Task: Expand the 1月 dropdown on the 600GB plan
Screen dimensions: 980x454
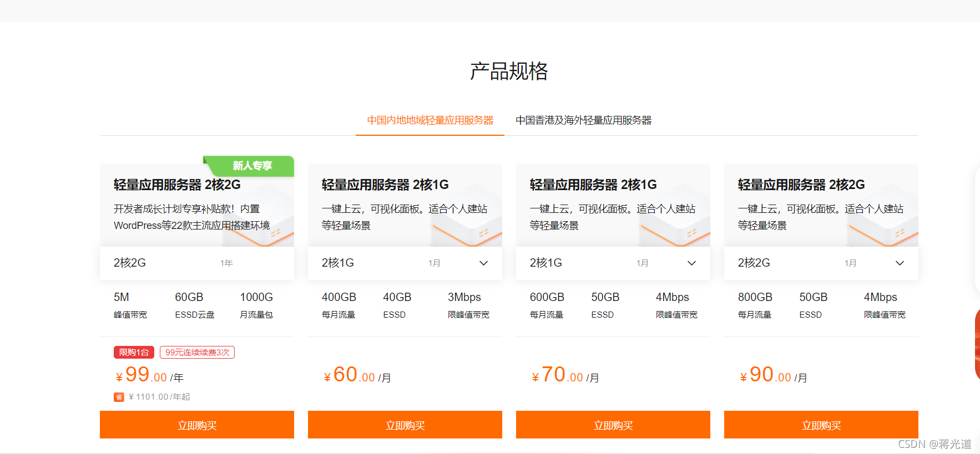Action: tap(691, 263)
